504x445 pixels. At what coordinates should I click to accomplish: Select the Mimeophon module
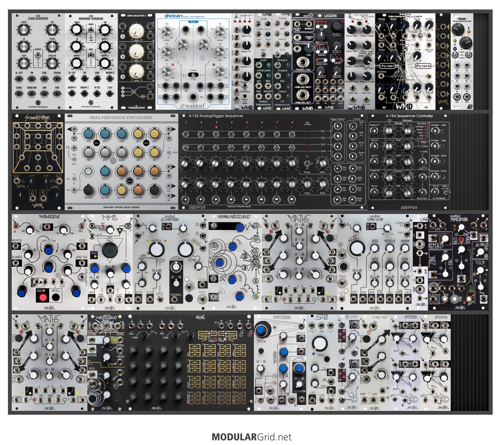click(x=458, y=262)
